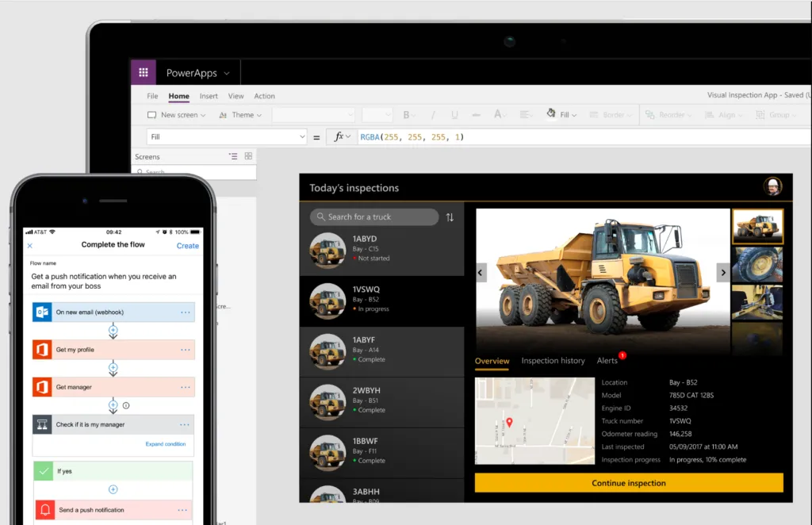Screen dimensions: 812x525
Task: Click the sort order arrows icon
Action: point(450,217)
